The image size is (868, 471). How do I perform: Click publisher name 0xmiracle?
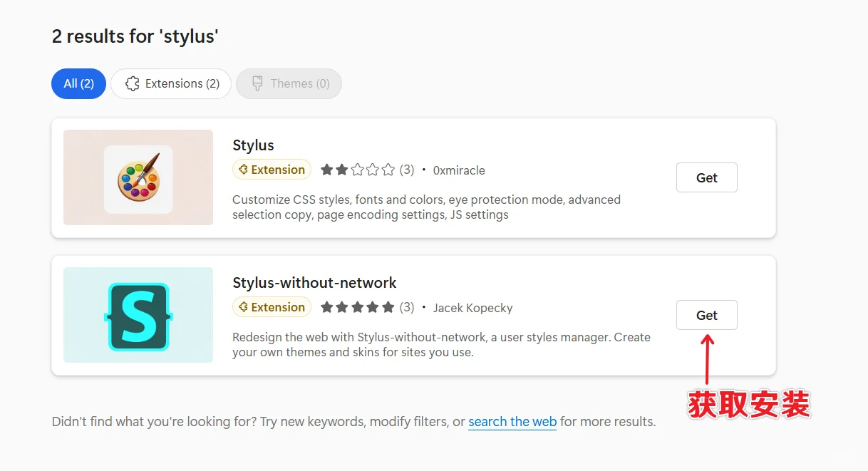click(459, 170)
